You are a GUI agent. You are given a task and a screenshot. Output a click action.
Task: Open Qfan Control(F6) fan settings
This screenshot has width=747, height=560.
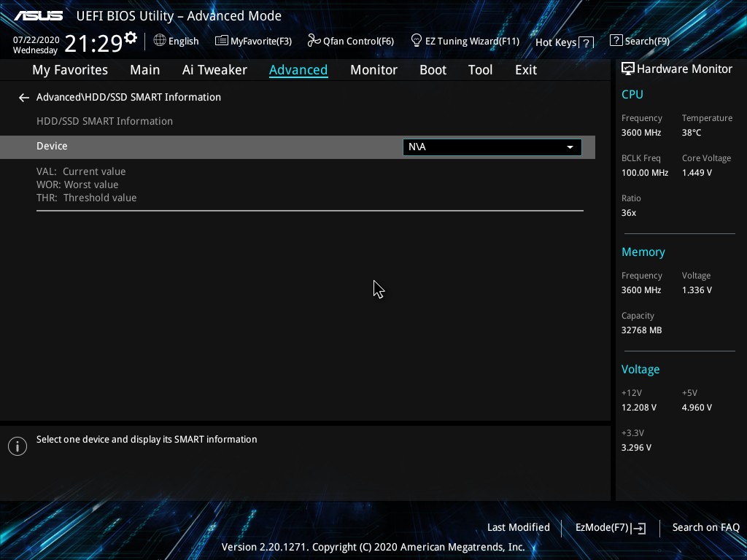(x=351, y=41)
